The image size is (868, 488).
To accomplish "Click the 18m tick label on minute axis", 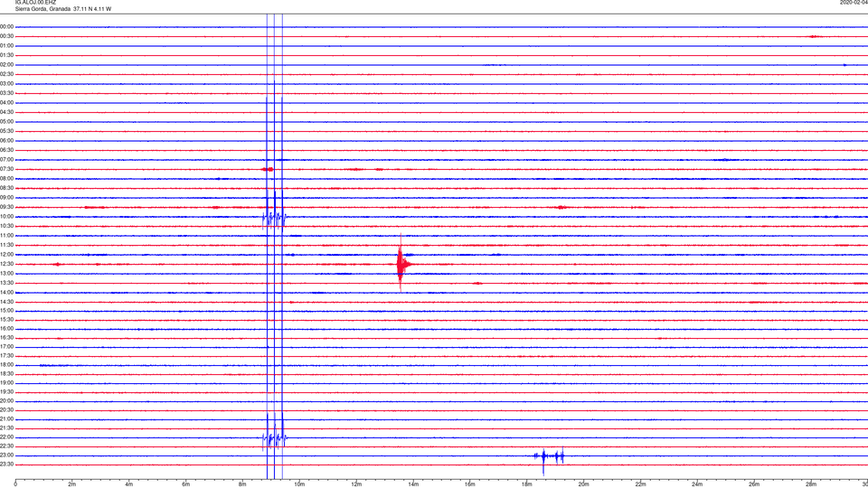I will pos(527,484).
